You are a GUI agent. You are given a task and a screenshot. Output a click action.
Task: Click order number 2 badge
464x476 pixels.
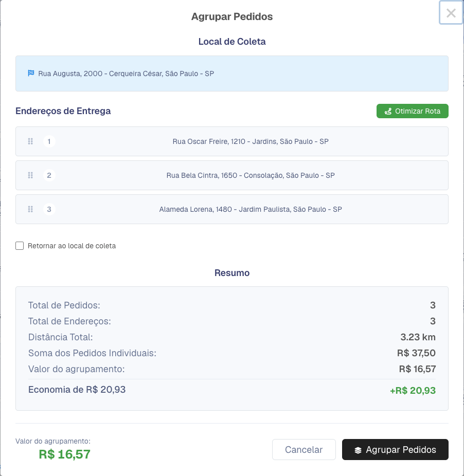coord(49,175)
